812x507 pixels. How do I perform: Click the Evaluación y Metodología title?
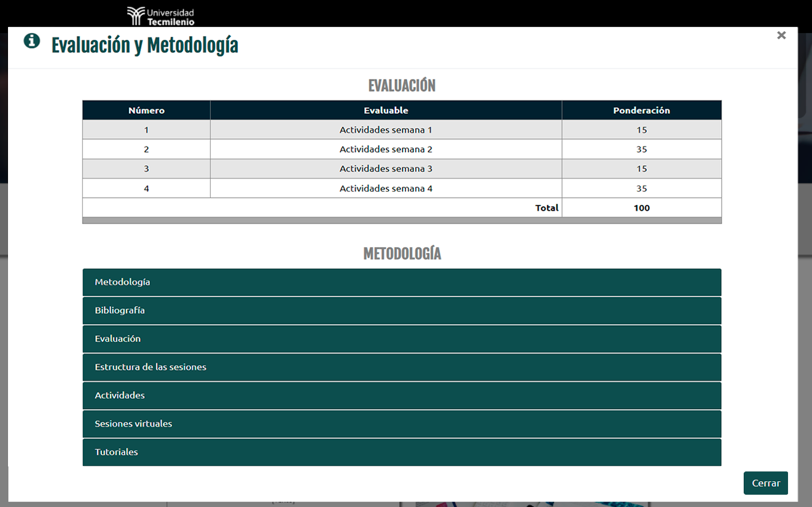[145, 45]
